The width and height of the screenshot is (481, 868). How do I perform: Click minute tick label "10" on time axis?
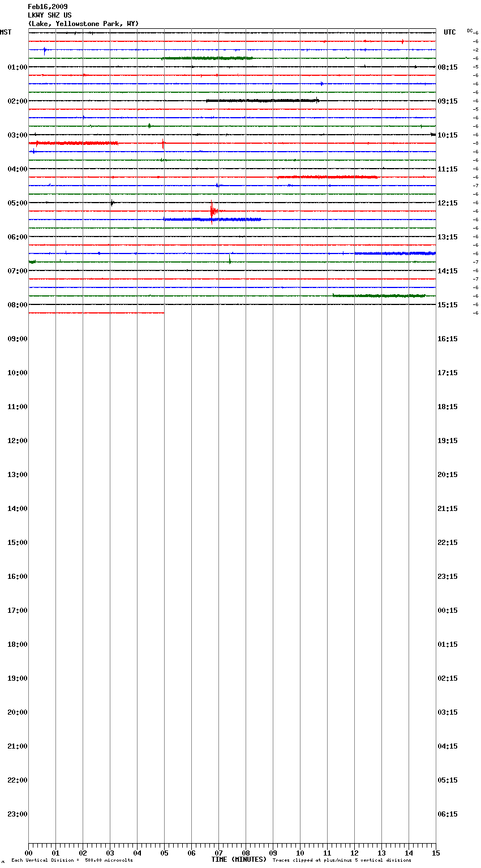[300, 853]
